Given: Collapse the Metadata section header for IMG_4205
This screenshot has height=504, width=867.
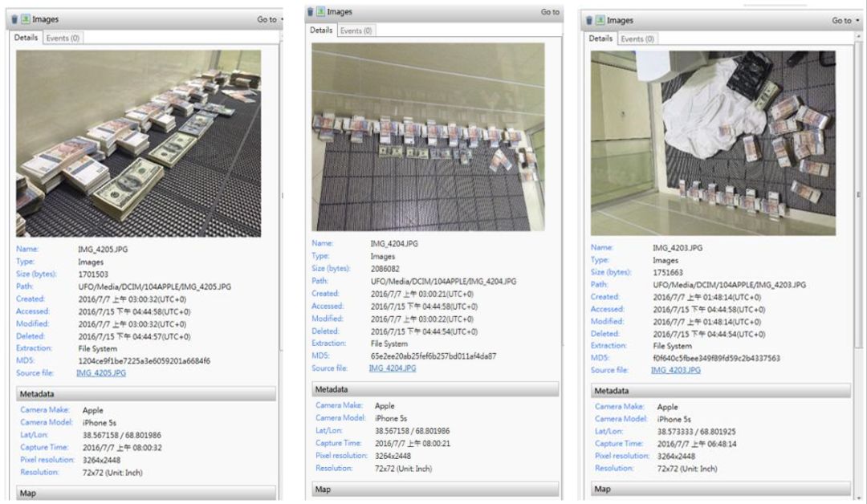Looking at the screenshot, I should tap(145, 394).
